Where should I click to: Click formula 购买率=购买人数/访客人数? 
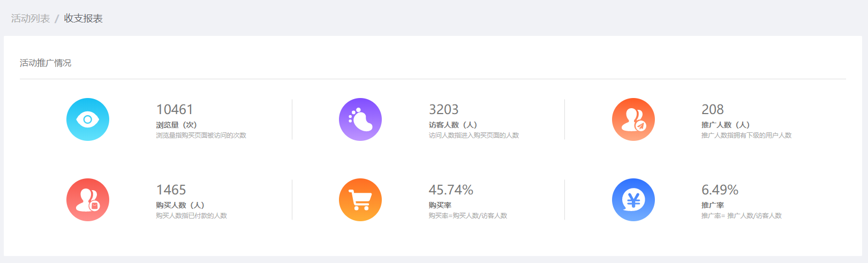coord(468,216)
